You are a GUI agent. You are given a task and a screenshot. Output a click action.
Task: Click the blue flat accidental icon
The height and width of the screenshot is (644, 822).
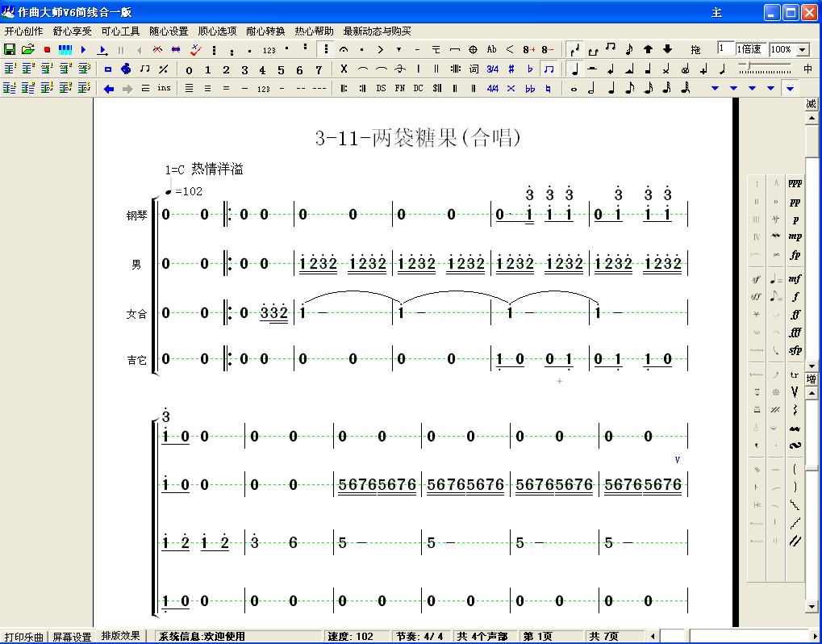pos(530,69)
